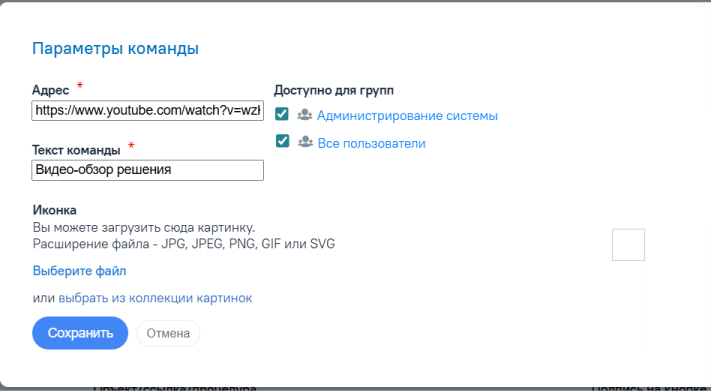Image resolution: width=711 pixels, height=392 pixels.
Task: Click text Вы можете загрузить сюда картинку
Action: tap(144, 227)
